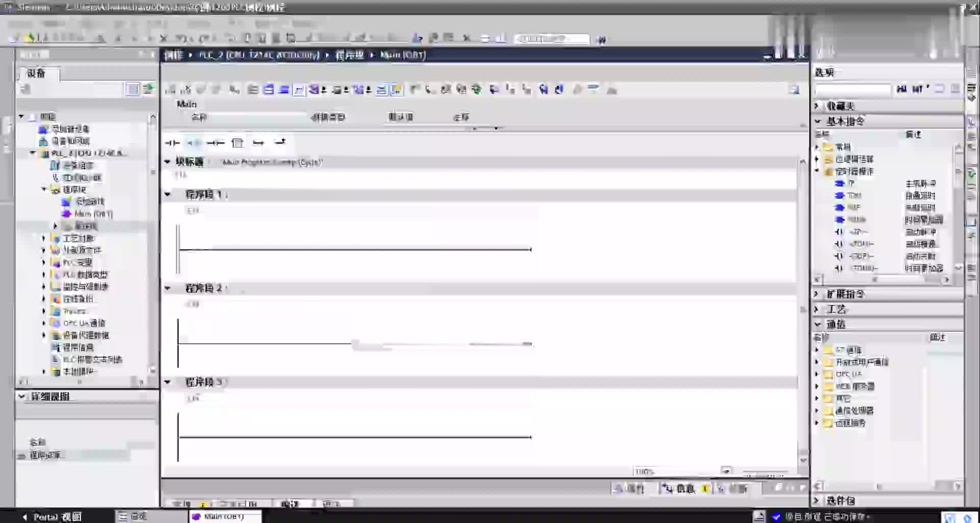This screenshot has width=980, height=523.
Task: Click the instruction search input field
Action: pyautogui.click(x=852, y=89)
